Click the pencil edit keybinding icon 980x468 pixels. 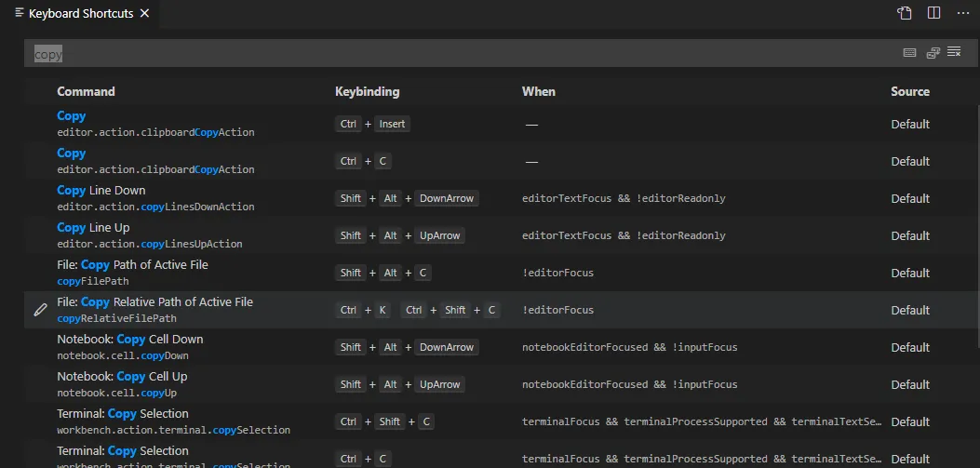tap(40, 310)
